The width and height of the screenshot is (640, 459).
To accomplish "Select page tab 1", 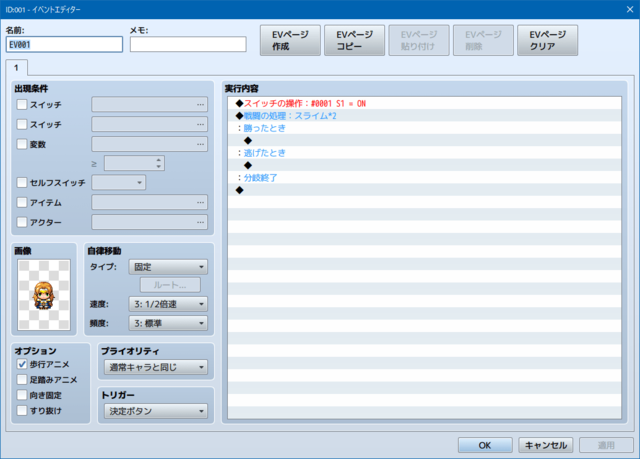I will point(16,68).
